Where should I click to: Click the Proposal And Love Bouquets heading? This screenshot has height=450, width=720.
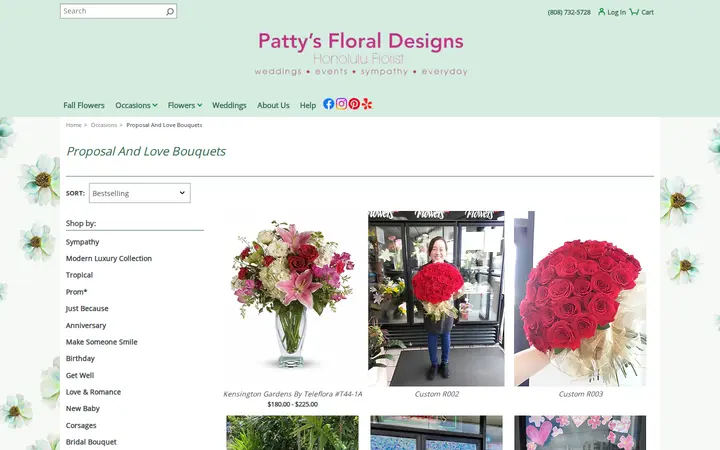click(x=146, y=152)
